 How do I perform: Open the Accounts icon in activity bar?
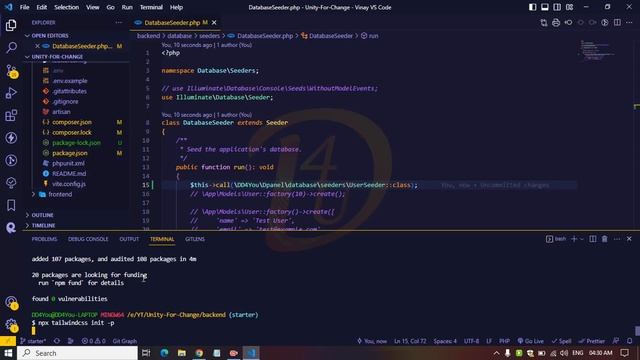11,302
